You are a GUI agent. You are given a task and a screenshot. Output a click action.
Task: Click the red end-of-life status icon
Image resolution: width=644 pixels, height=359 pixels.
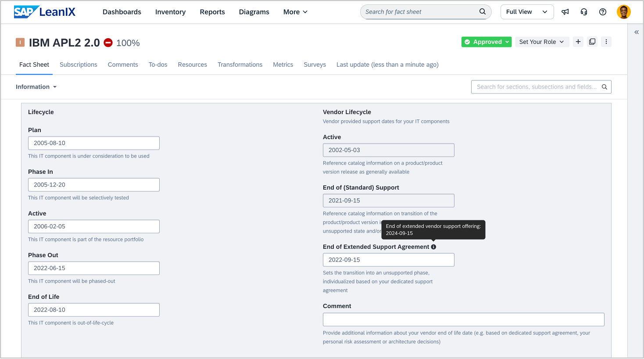[108, 43]
